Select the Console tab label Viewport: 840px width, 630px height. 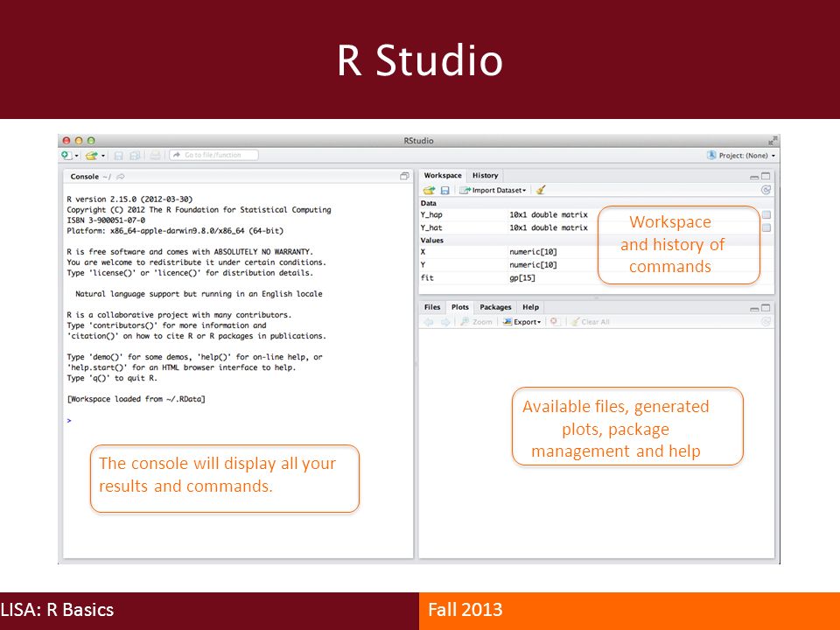point(85,176)
